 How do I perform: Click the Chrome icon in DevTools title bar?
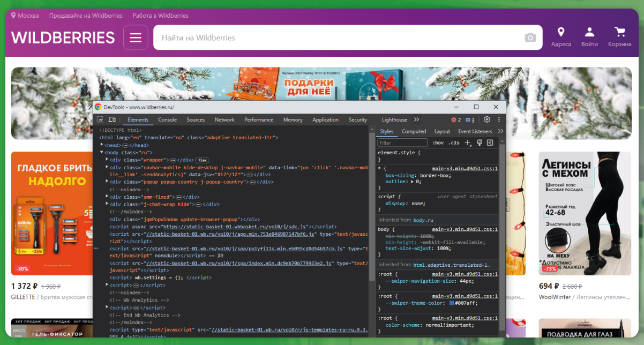tap(98, 107)
